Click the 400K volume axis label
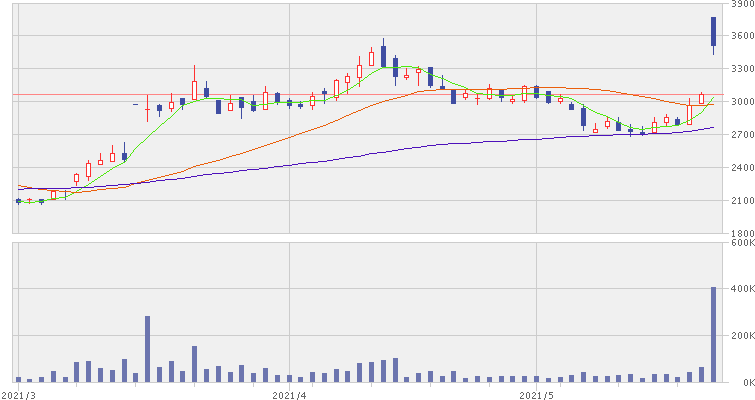This screenshot has width=755, height=400. [742, 289]
